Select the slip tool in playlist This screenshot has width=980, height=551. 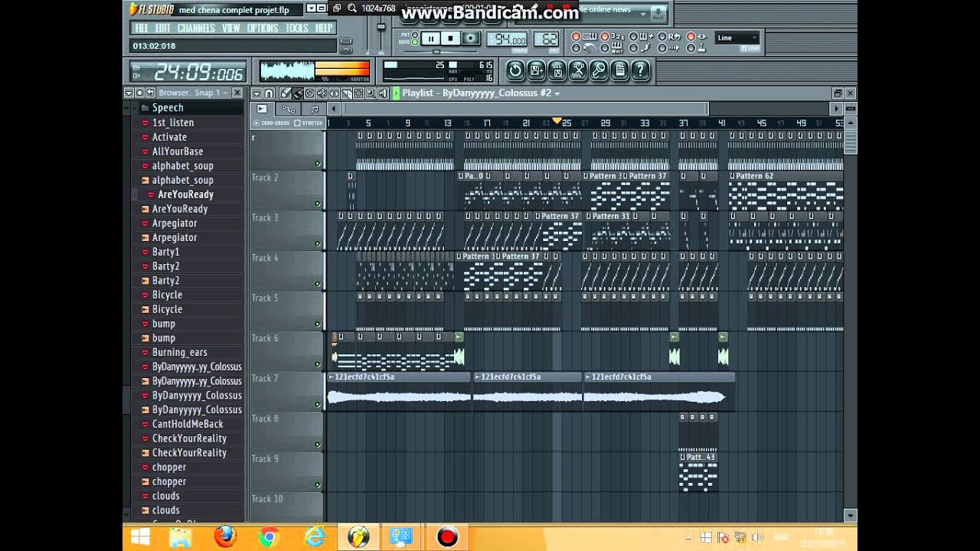pos(334,93)
